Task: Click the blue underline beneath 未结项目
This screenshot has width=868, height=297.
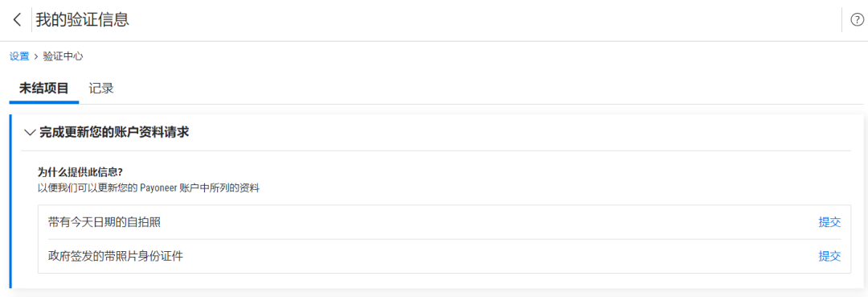Action: [x=43, y=102]
